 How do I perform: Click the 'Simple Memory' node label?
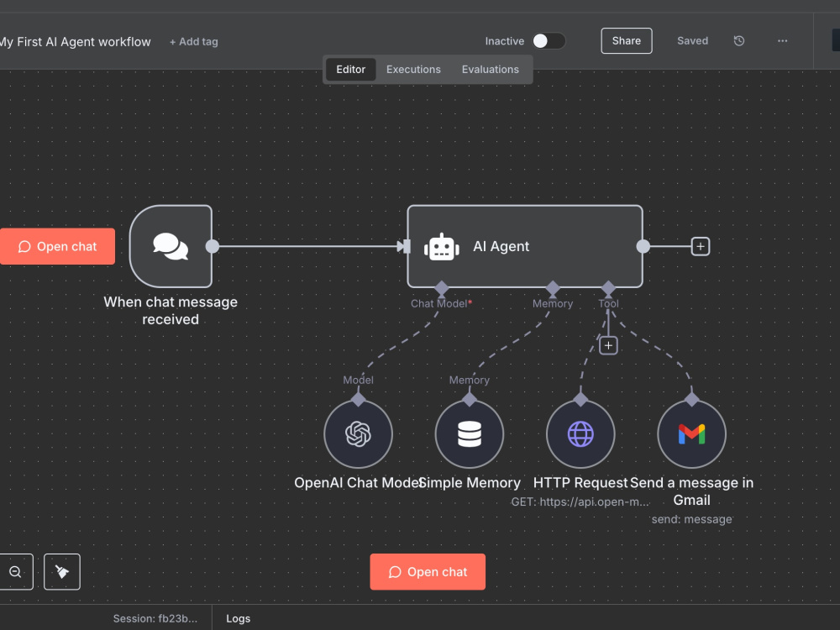pyautogui.click(x=470, y=483)
